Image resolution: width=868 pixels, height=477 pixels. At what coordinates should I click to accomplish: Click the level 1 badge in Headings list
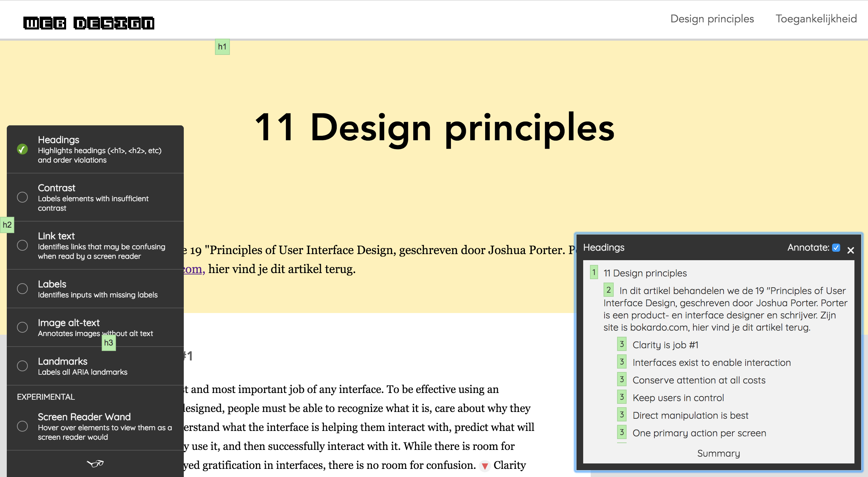(x=594, y=272)
